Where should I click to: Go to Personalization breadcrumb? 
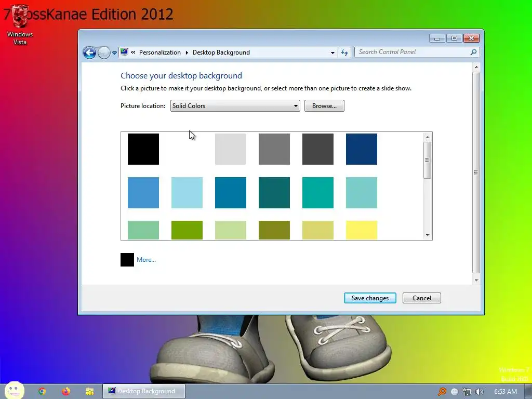pos(160,52)
